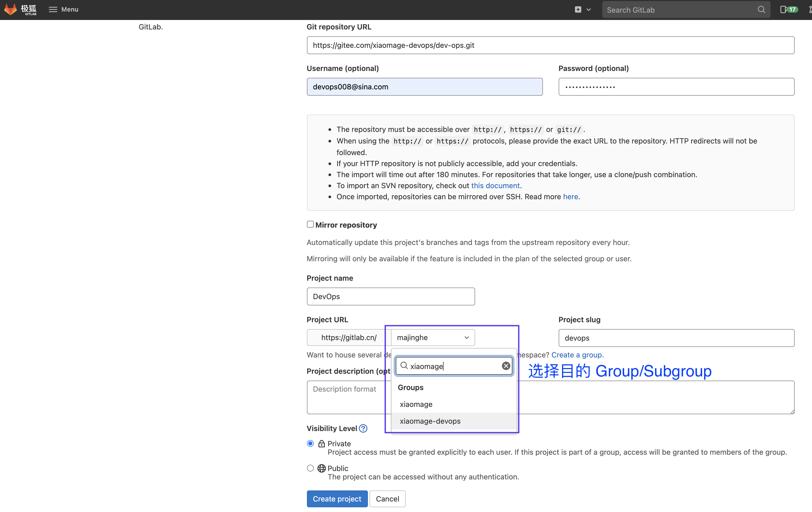Image resolution: width=812 pixels, height=512 pixels.
Task: Click the search magnifier icon
Action: pos(761,9)
